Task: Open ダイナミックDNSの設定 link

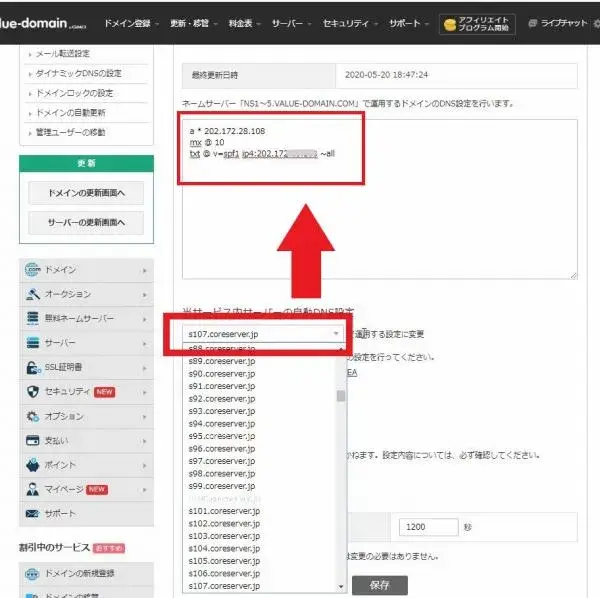Action: pos(78,73)
